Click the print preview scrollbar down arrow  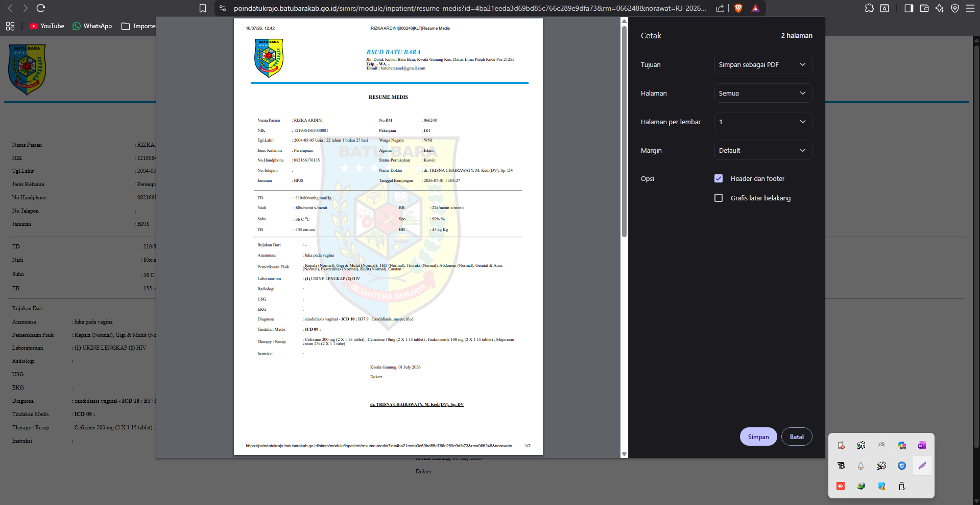pyautogui.click(x=624, y=454)
